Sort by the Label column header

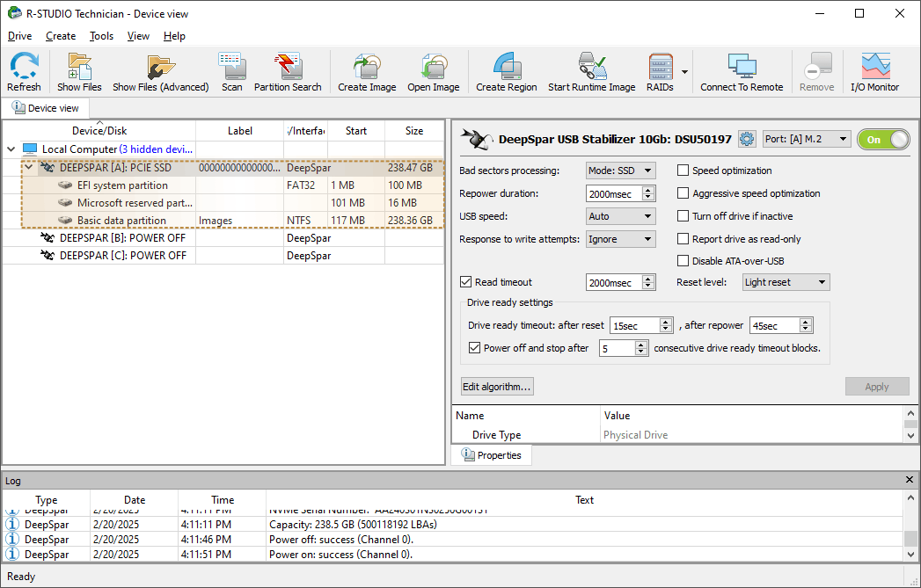pyautogui.click(x=239, y=130)
